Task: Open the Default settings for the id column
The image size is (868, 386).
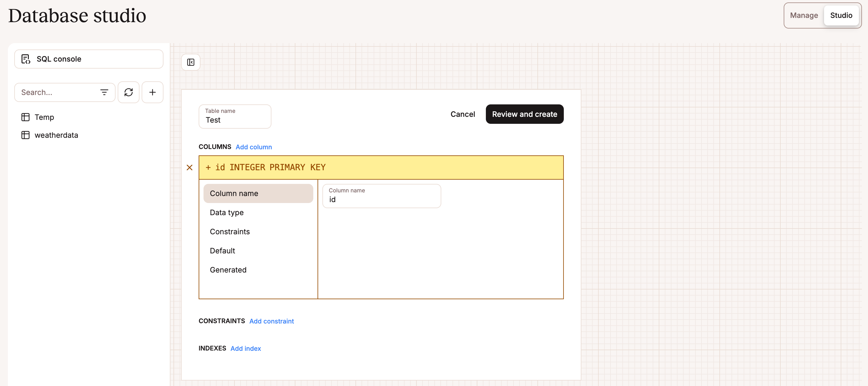Action: pyautogui.click(x=222, y=250)
